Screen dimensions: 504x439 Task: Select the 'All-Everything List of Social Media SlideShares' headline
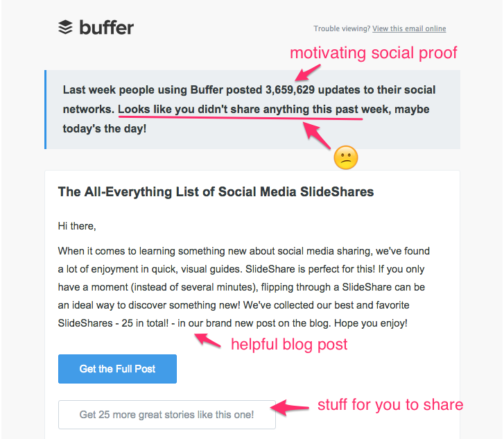216,192
